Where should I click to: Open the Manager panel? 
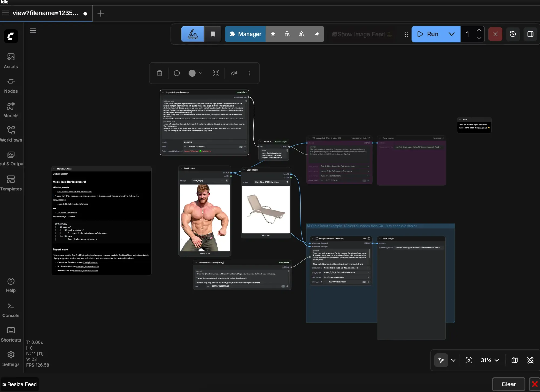coord(245,34)
